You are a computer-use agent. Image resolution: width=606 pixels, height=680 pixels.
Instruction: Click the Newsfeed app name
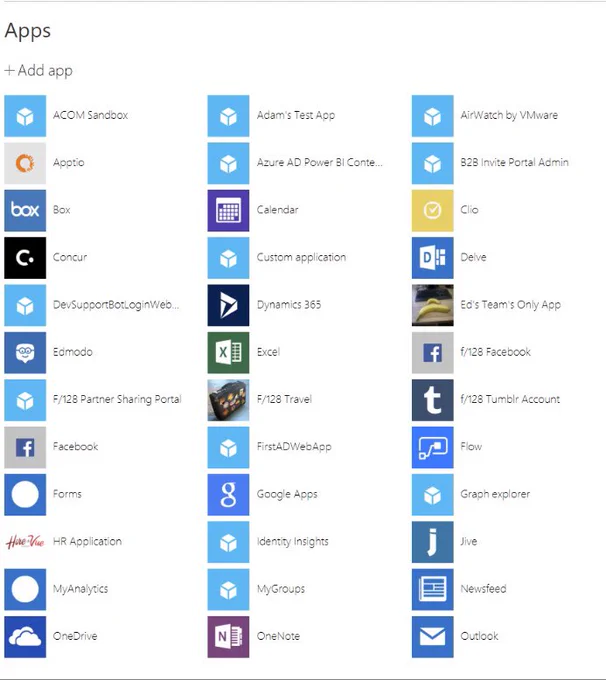point(483,588)
